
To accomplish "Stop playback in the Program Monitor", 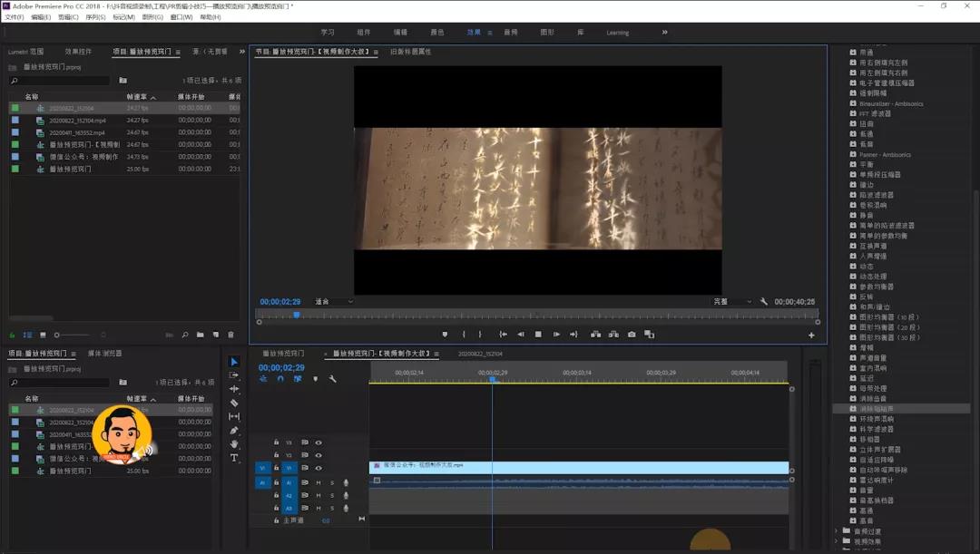I will coord(538,335).
